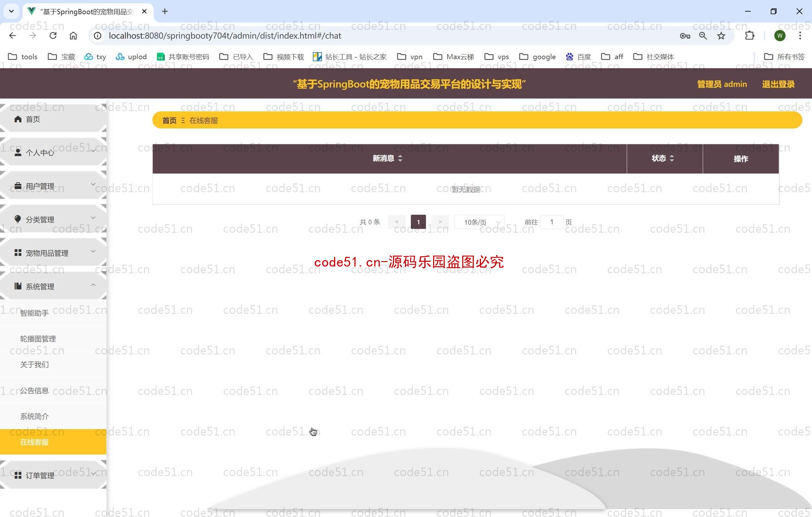Close the SpringBoot pet platform tab
Screen dimensions: 812x517
(144, 12)
